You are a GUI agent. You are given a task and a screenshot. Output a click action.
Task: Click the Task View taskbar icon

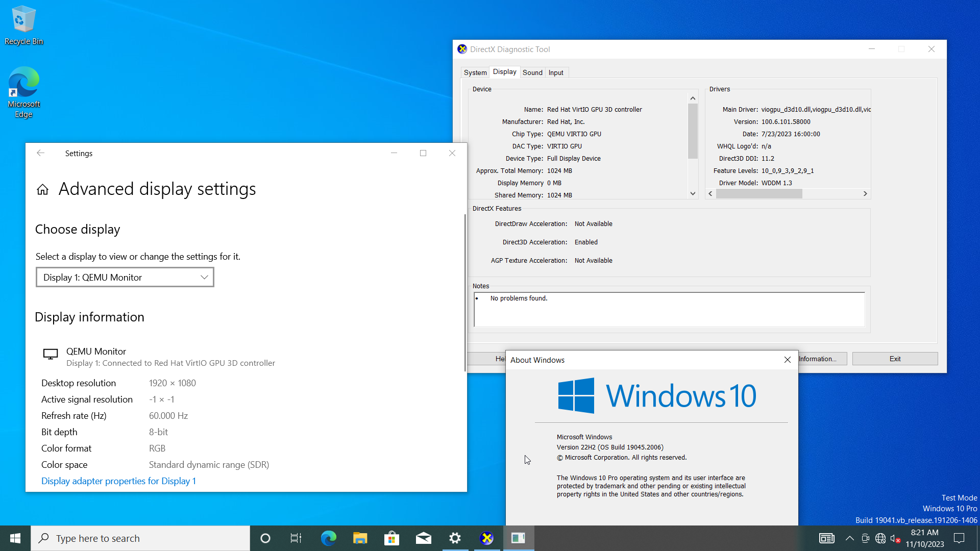(x=296, y=538)
